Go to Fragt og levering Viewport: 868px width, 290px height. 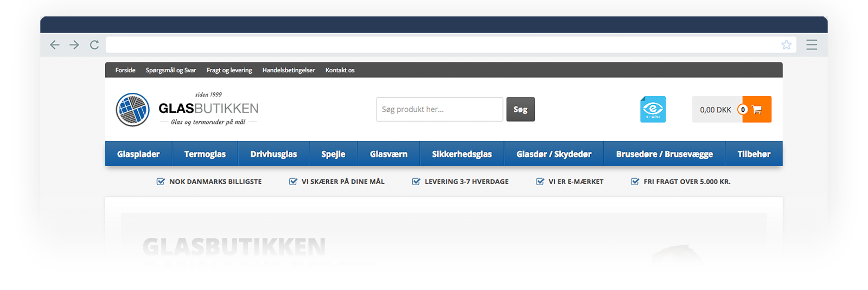(229, 70)
